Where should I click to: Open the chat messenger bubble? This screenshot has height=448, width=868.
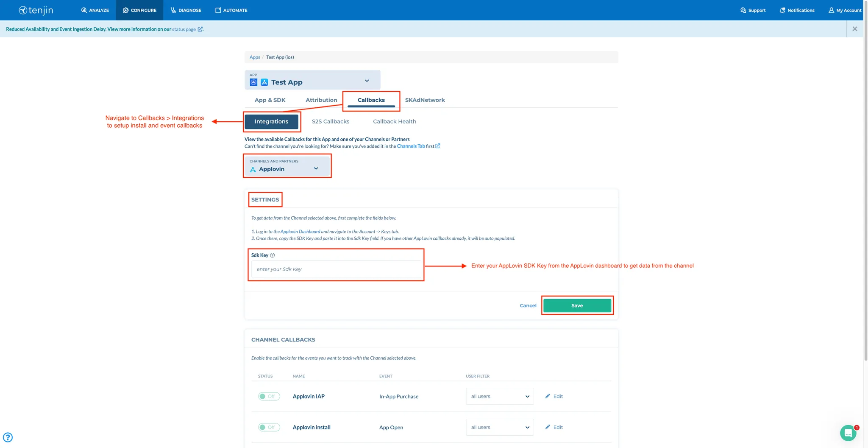pos(848,433)
